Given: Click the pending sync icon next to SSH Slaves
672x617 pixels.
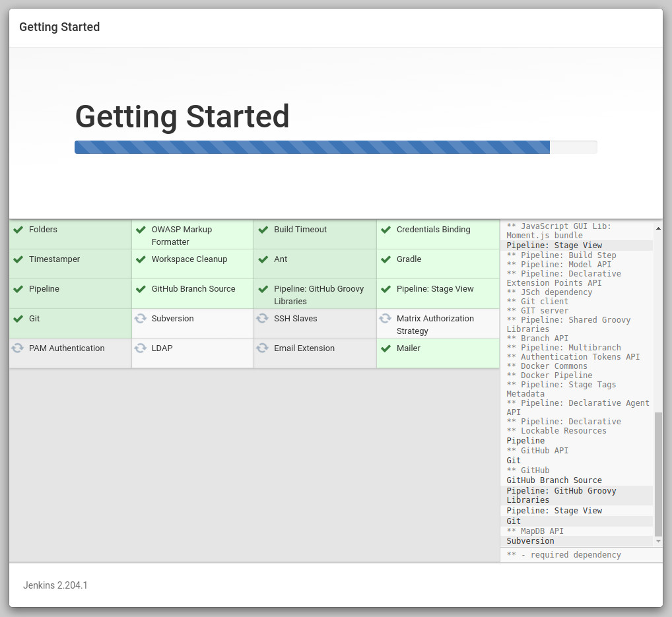Looking at the screenshot, I should 262,318.
